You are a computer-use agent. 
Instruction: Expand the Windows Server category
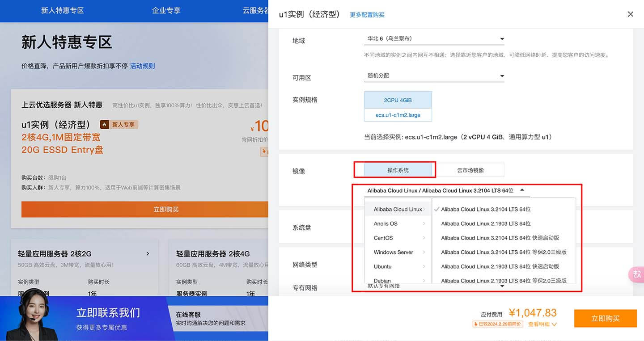click(398, 252)
